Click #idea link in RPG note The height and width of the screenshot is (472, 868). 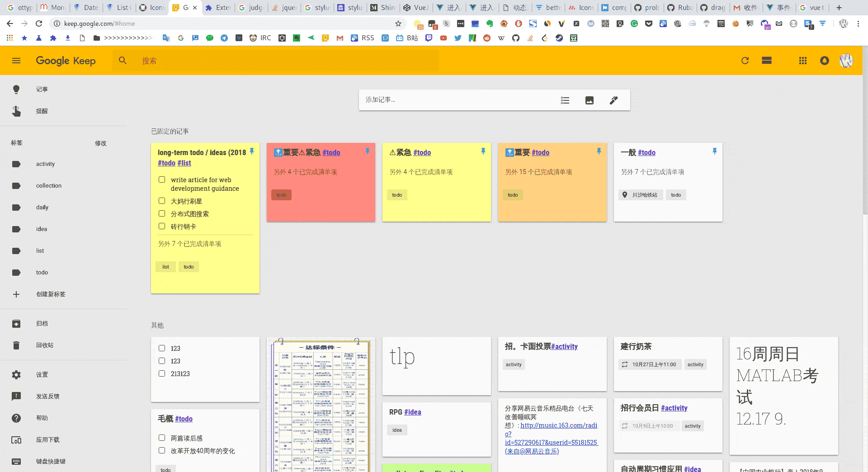(x=412, y=412)
